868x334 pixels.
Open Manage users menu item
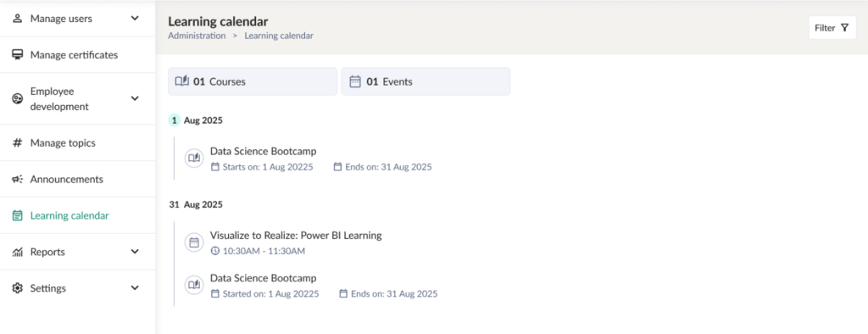77,19
